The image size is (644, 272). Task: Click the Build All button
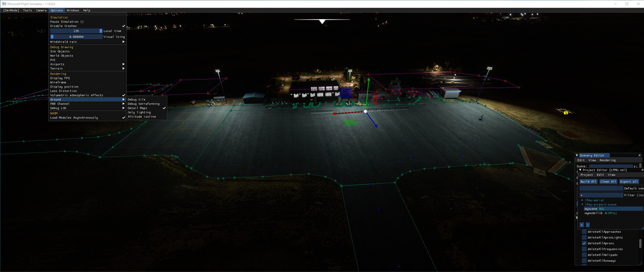pyautogui.click(x=588, y=181)
